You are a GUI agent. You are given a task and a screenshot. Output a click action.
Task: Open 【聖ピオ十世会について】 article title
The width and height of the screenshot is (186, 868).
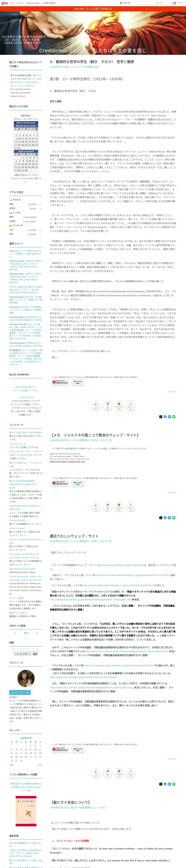[x=70, y=802]
